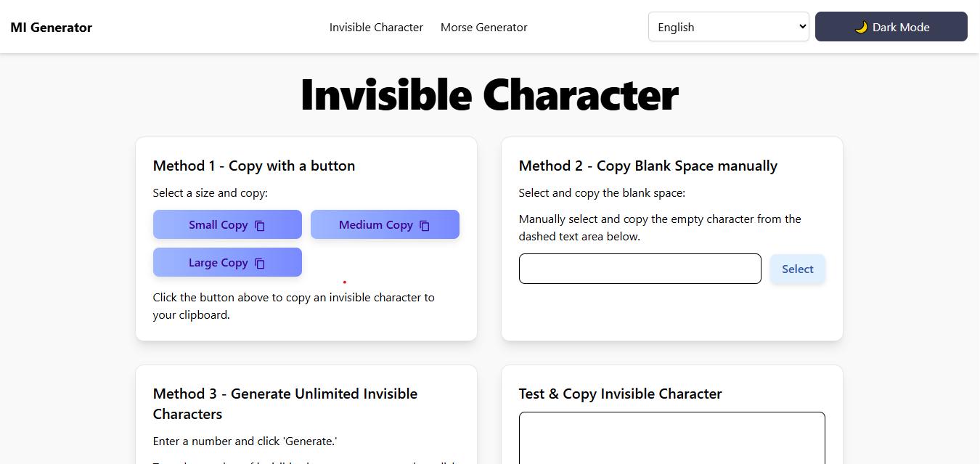Viewport: 980px width, 464px height.
Task: Focus the blank space text field
Action: tap(640, 269)
